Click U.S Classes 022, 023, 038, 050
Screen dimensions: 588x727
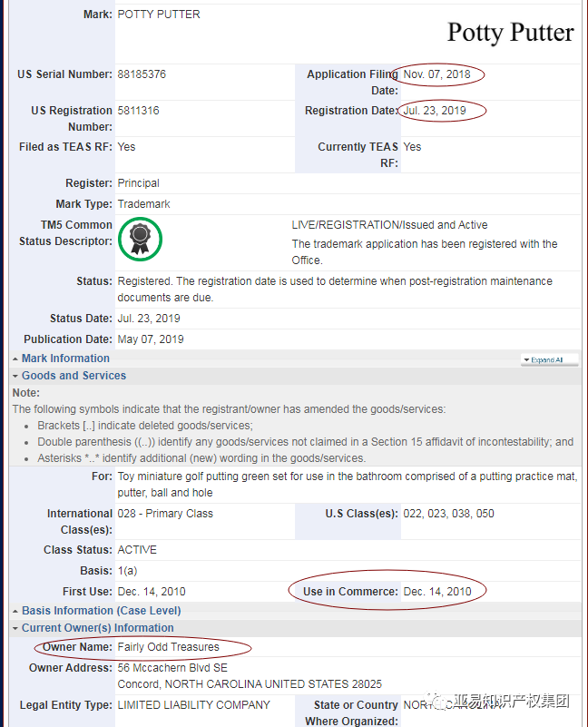[x=448, y=514]
